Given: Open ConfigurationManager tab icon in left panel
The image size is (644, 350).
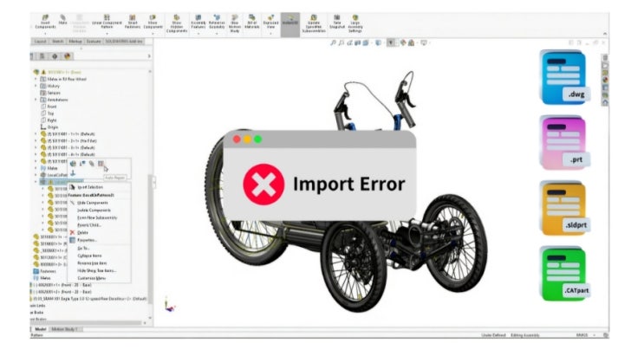Looking at the screenshot, I should pos(55,55).
